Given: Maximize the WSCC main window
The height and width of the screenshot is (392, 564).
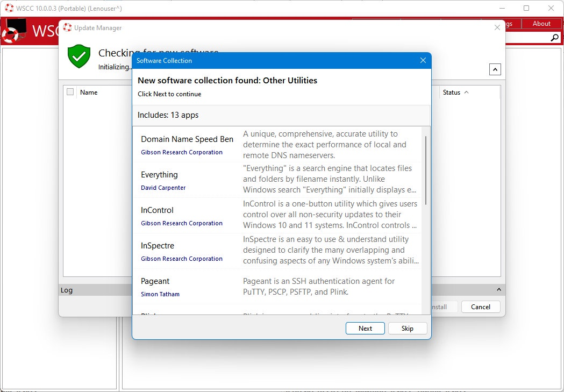Looking at the screenshot, I should pos(526,8).
